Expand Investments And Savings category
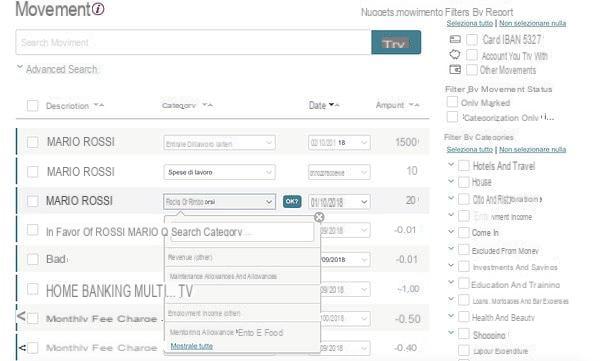Viewport: 610px width, 361px height. [451, 266]
